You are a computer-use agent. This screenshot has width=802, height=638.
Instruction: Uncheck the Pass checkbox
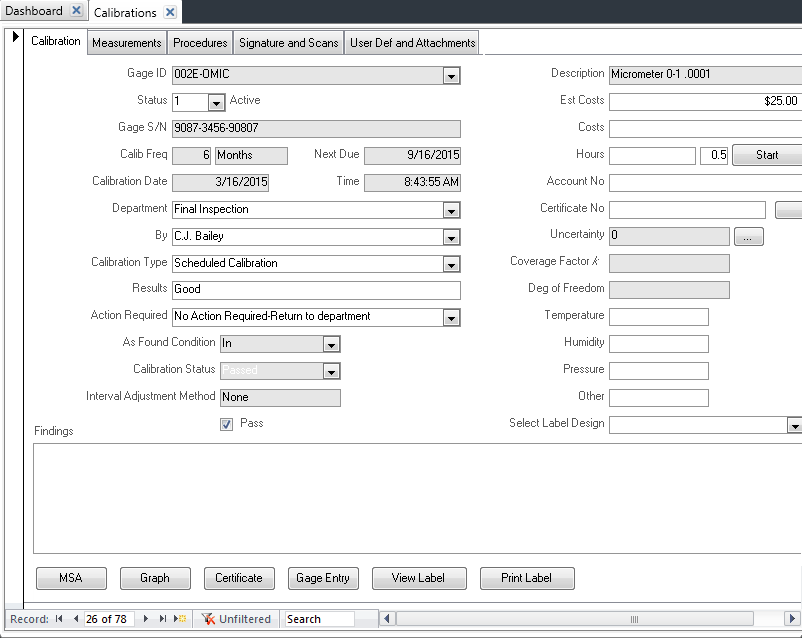[226, 423]
